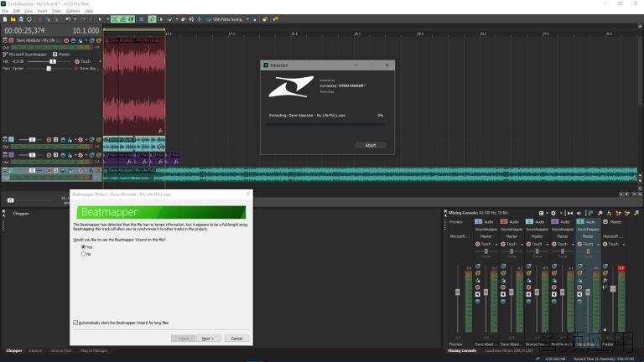The image size is (644, 362).
Task: Open a project with the folder icon
Action: [13, 19]
